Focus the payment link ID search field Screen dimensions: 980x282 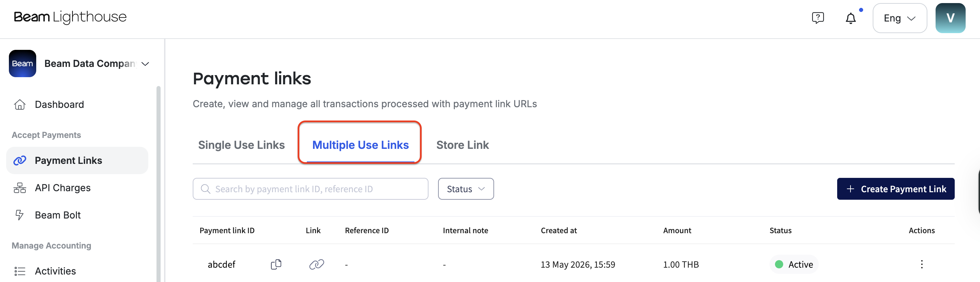click(310, 189)
